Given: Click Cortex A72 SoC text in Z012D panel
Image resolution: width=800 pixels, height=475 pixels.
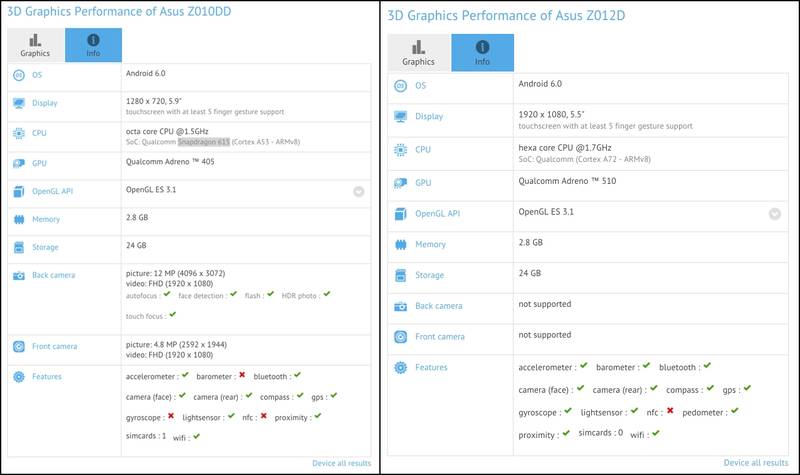Looking at the screenshot, I should [x=584, y=159].
